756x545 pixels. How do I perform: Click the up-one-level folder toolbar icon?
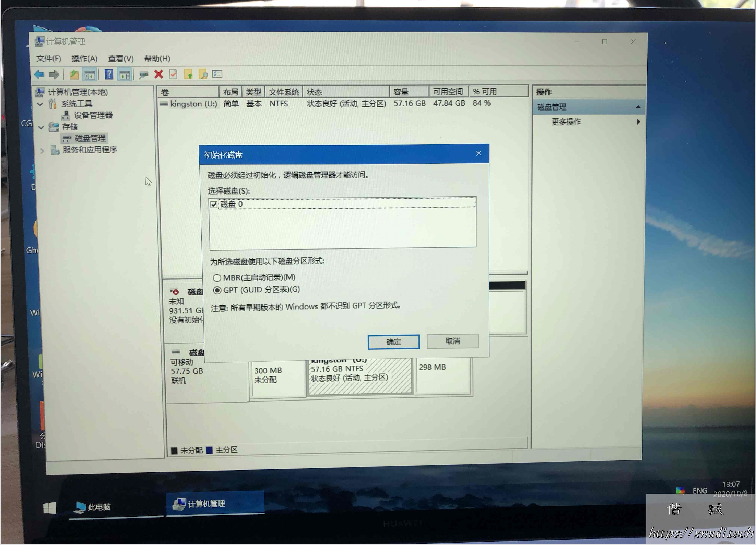[x=74, y=74]
